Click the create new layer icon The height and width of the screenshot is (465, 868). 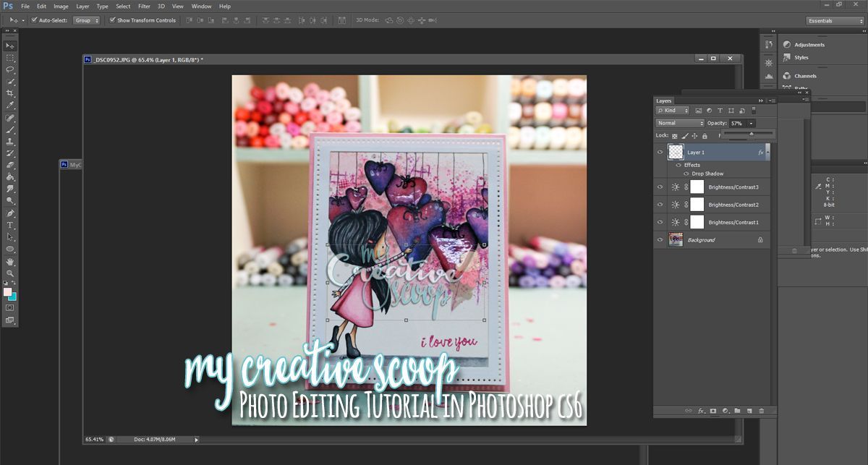pos(749,411)
